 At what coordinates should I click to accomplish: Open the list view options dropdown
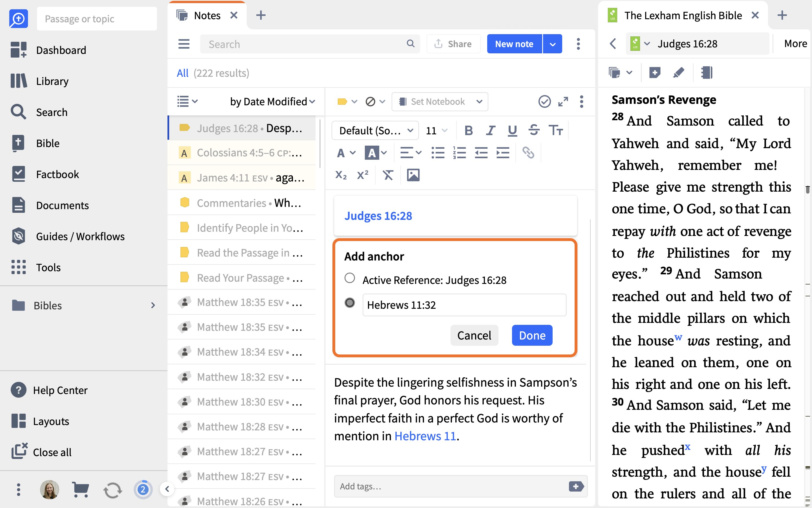[187, 102]
